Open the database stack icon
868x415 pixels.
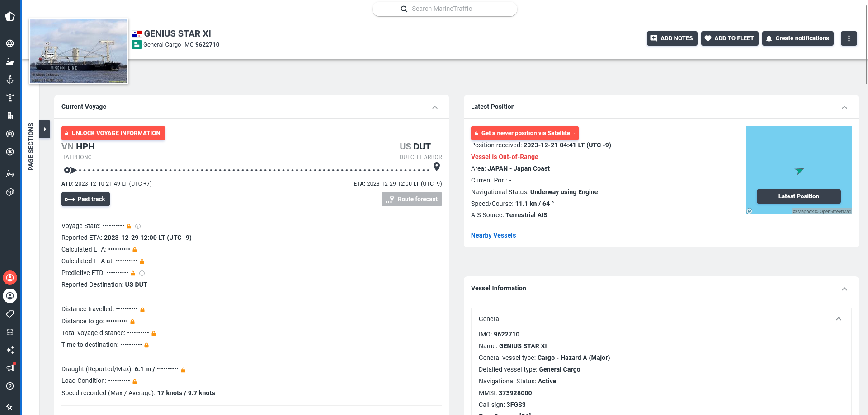10,332
